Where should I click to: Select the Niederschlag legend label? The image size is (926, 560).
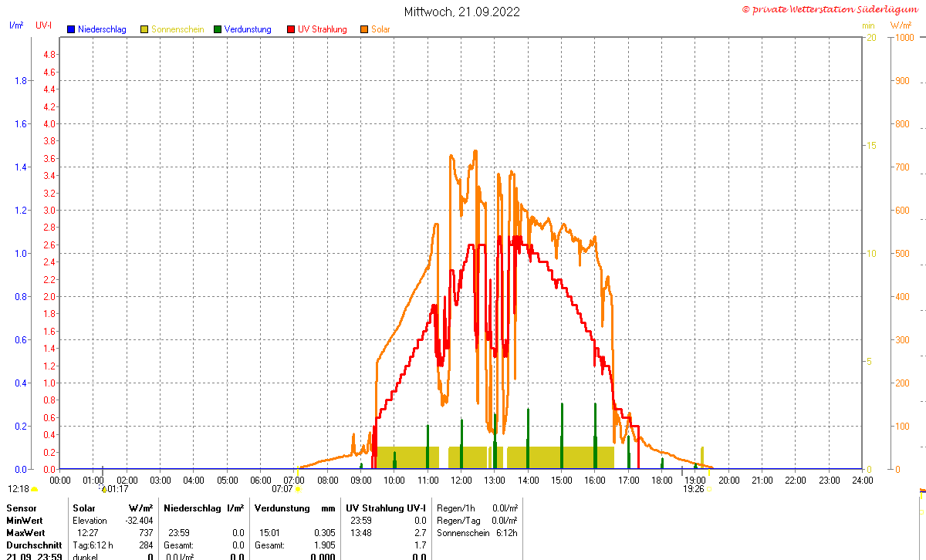(102, 29)
